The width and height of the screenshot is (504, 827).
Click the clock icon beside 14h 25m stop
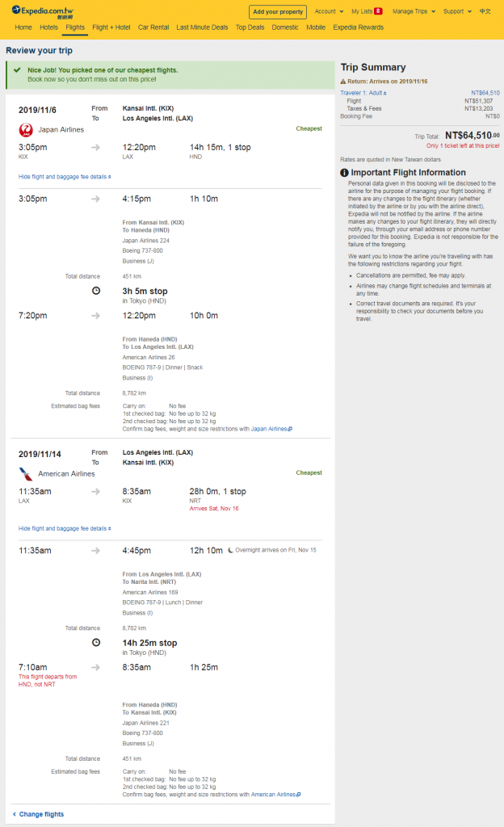pos(96,642)
